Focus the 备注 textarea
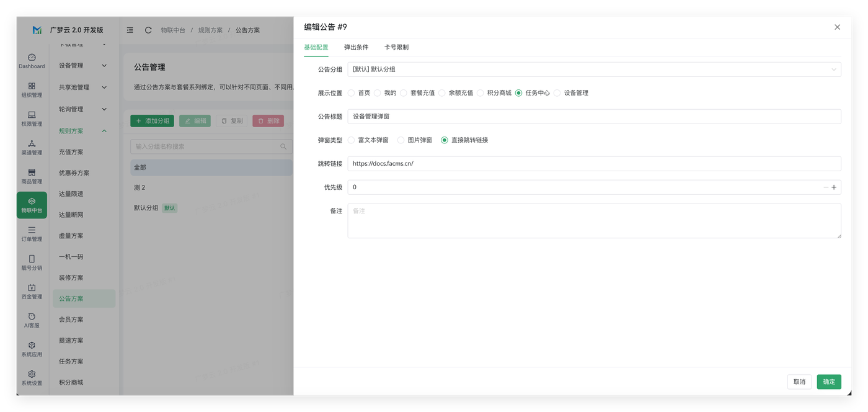The image size is (868, 412). point(594,221)
